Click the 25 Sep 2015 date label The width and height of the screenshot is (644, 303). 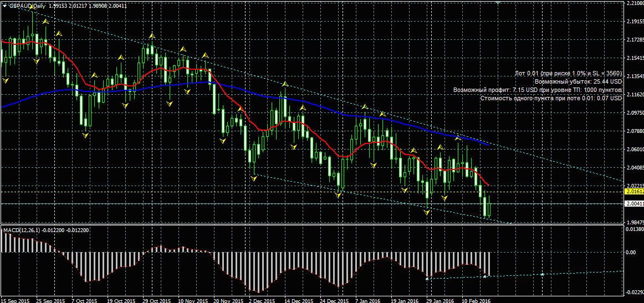click(x=51, y=301)
